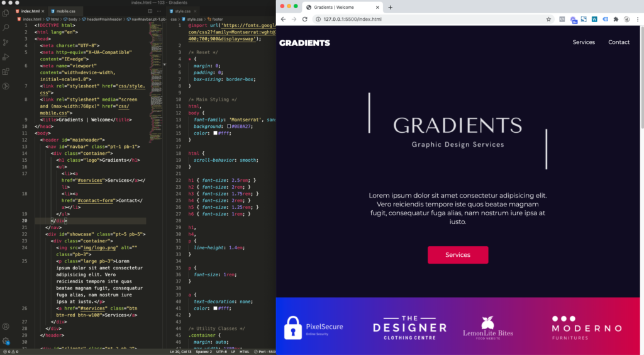644x355 pixels.
Task: Click the index.html breadcrumb item
Action: pyautogui.click(x=29, y=19)
